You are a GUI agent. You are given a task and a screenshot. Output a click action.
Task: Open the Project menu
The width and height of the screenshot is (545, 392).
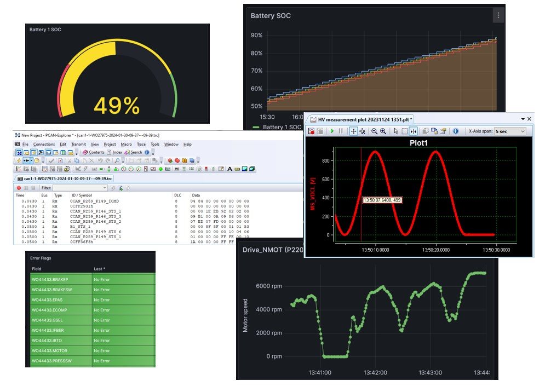pyautogui.click(x=110, y=144)
